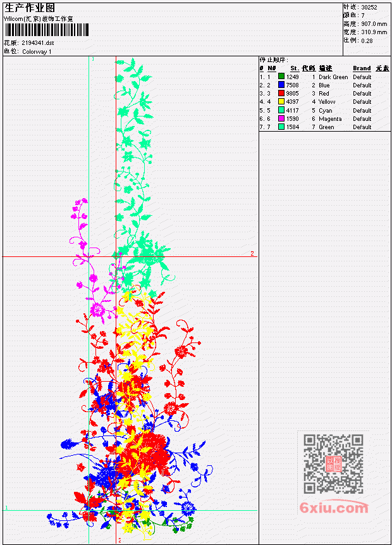Select the stitch count 9805 for Red
Screen dimensions: 392x545
click(292, 94)
